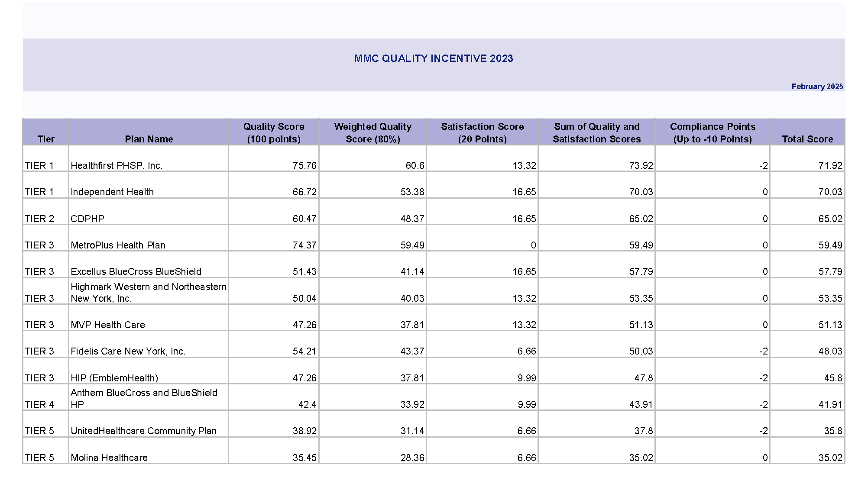The height and width of the screenshot is (490, 868).
Task: Select Sum of Quality and Satisfaction Scores header
Action: [597, 132]
